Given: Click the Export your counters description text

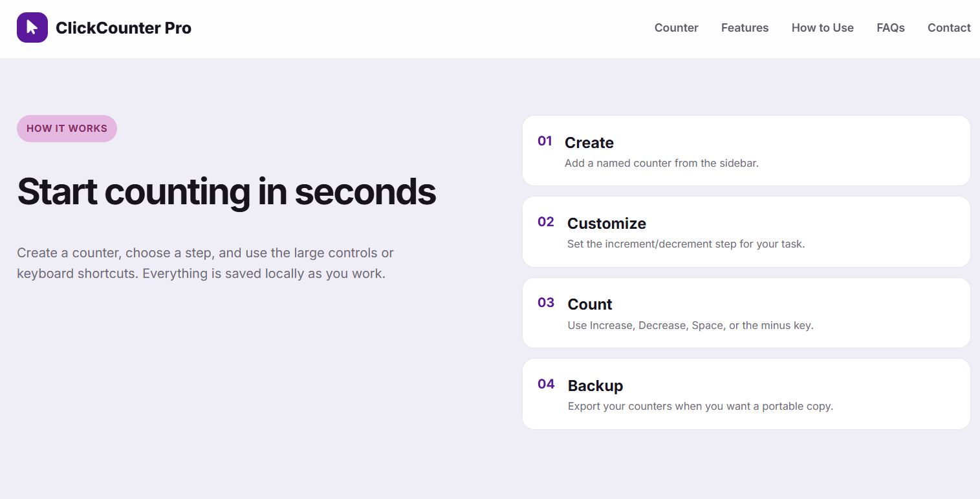Looking at the screenshot, I should (701, 407).
